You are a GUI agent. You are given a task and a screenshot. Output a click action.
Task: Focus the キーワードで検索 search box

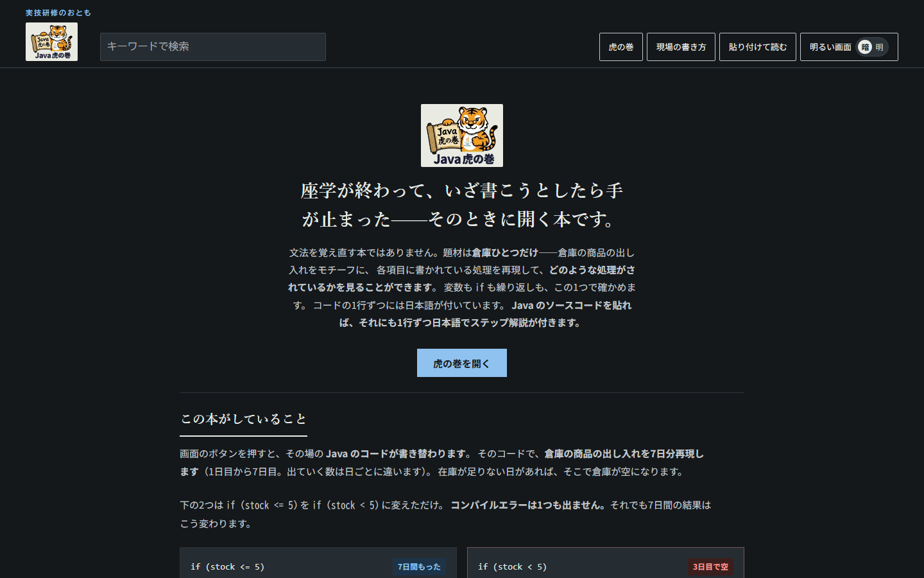pos(213,47)
